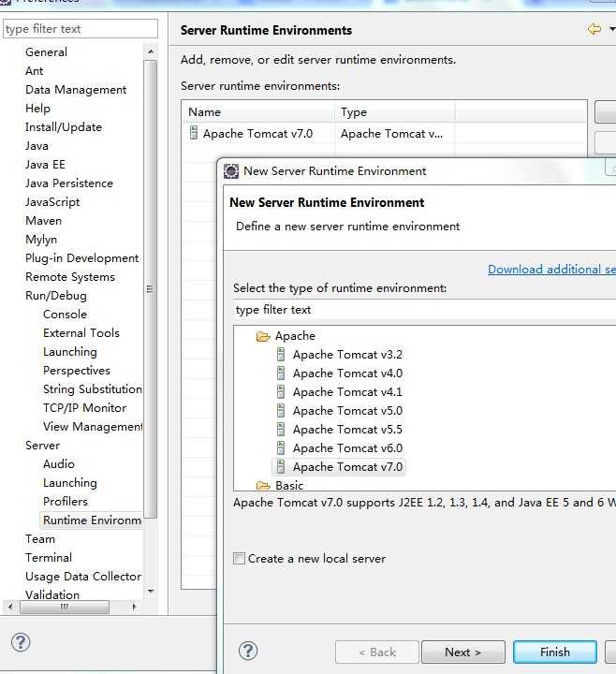
Task: Select Apache Tomcat v5.0 in the list
Action: click(x=347, y=411)
